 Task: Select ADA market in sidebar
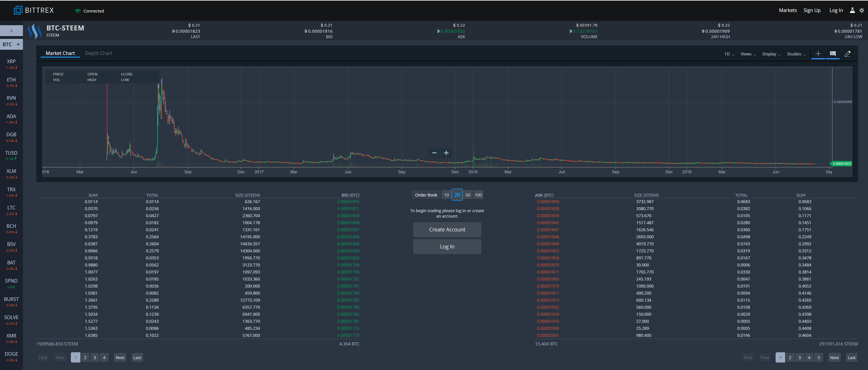pyautogui.click(x=11, y=119)
